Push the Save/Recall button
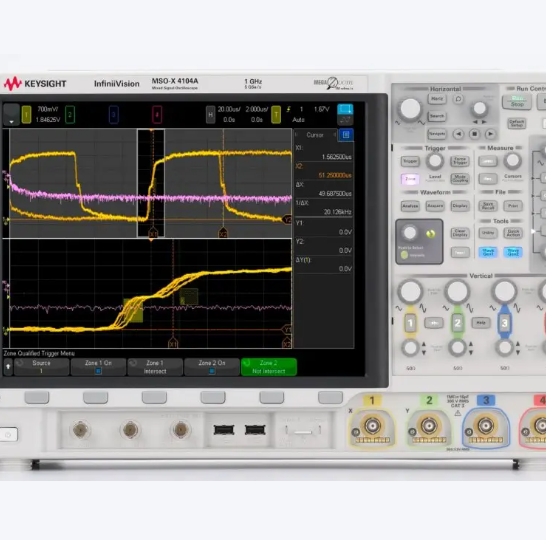This screenshot has width=546, height=540. click(488, 206)
